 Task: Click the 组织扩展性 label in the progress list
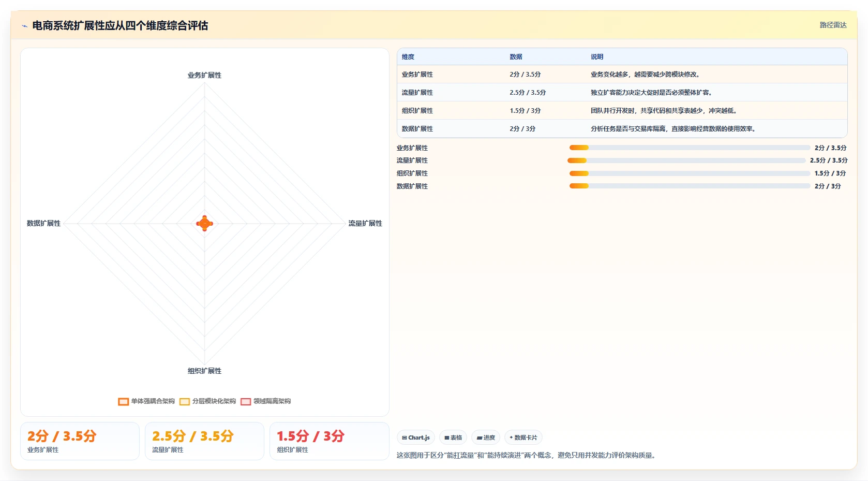tap(412, 173)
